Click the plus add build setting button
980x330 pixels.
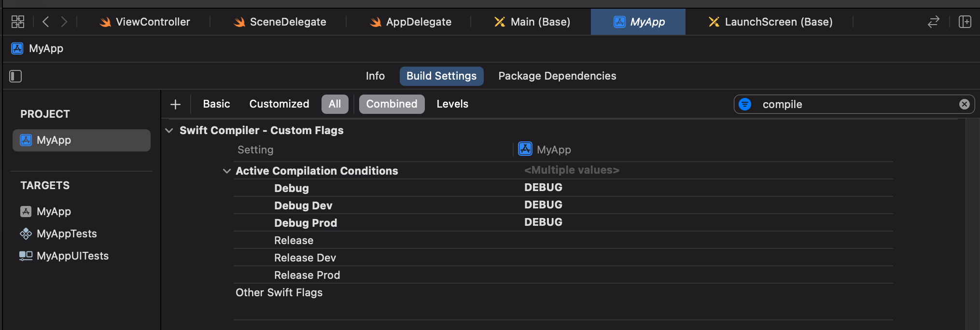point(176,104)
